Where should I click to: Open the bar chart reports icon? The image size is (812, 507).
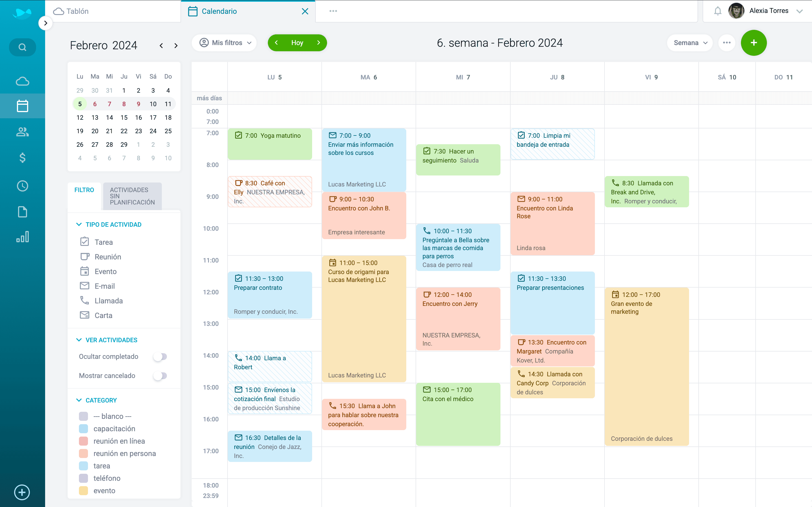(22, 237)
